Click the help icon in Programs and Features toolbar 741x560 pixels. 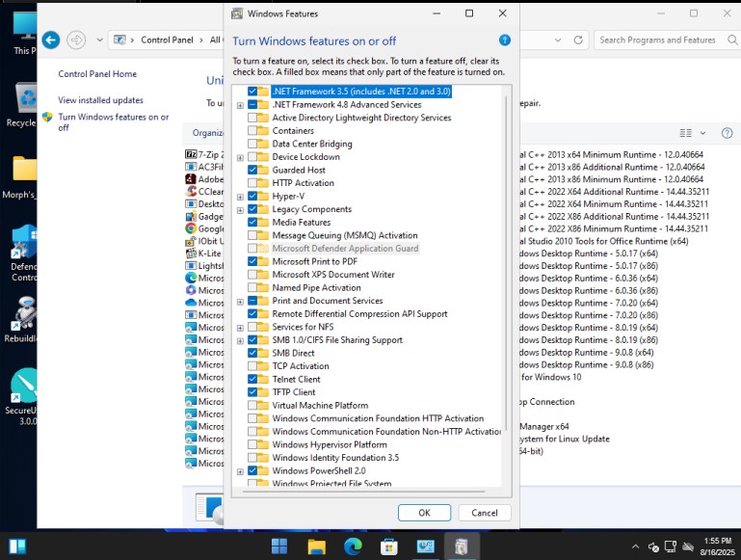pos(727,133)
